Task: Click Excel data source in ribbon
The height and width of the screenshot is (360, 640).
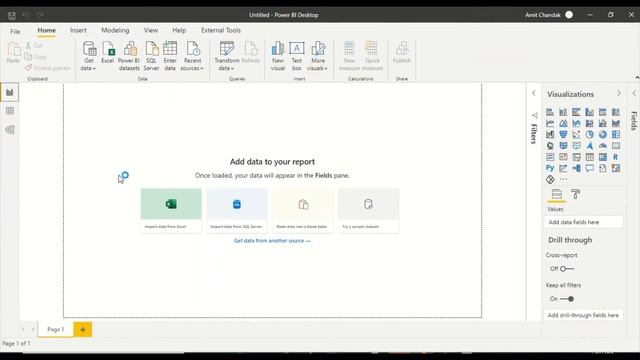Action: (x=108, y=53)
